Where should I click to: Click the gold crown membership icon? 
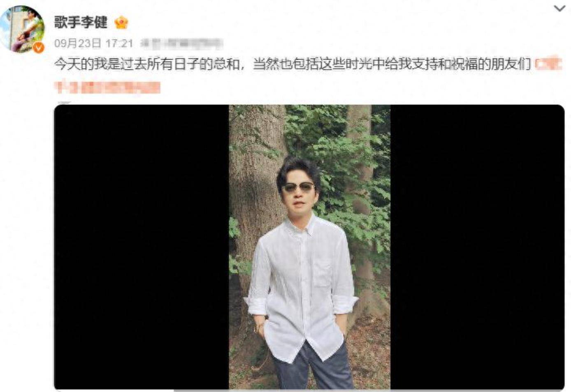pyautogui.click(x=121, y=22)
